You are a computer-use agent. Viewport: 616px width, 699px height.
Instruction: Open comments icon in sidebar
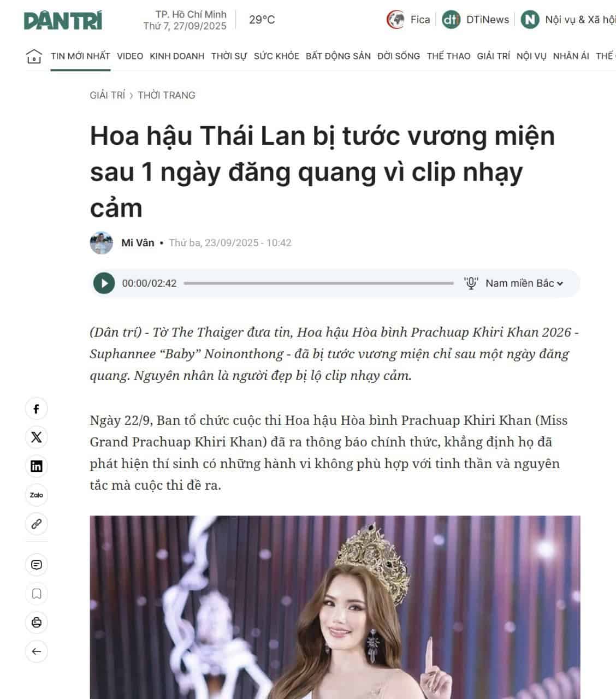[37, 565]
